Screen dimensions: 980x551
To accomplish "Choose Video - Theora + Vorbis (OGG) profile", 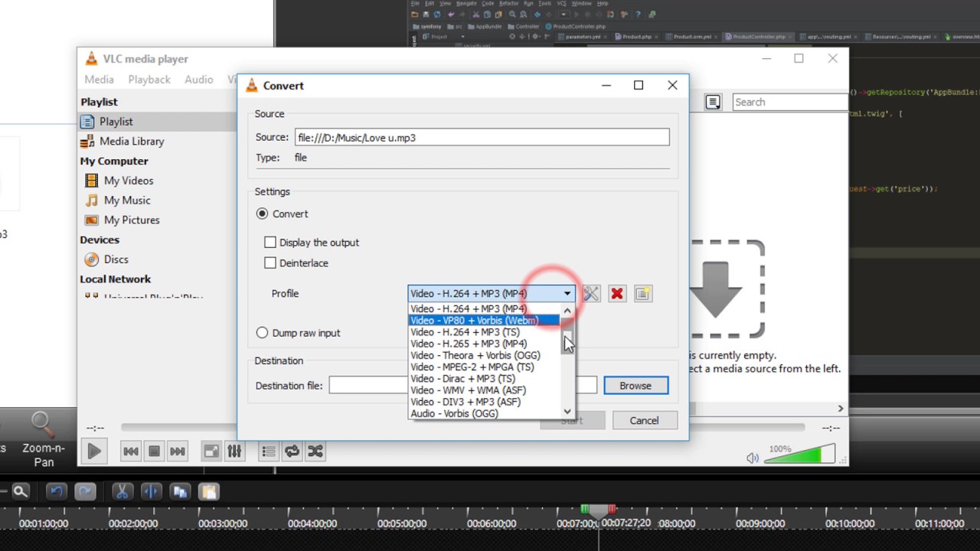I will (485, 355).
